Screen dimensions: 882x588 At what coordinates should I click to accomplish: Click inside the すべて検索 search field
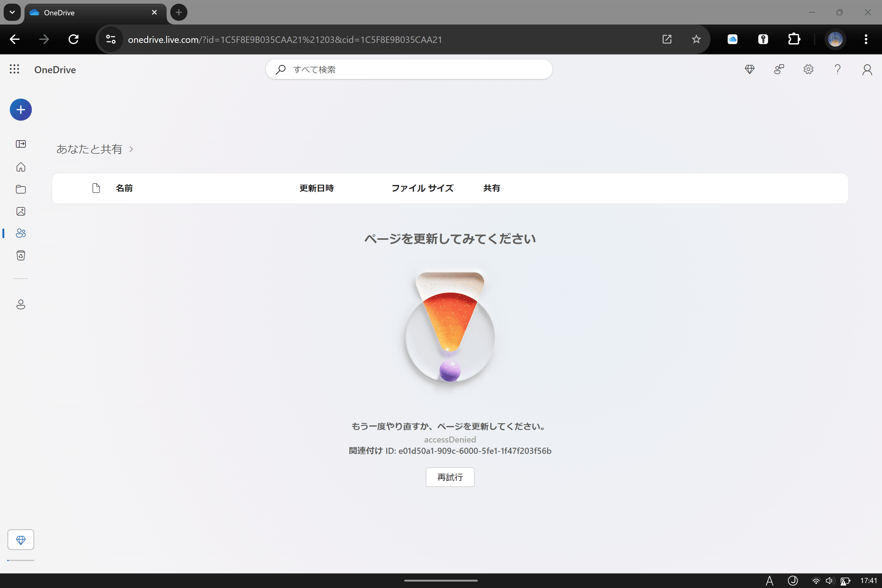coord(409,69)
